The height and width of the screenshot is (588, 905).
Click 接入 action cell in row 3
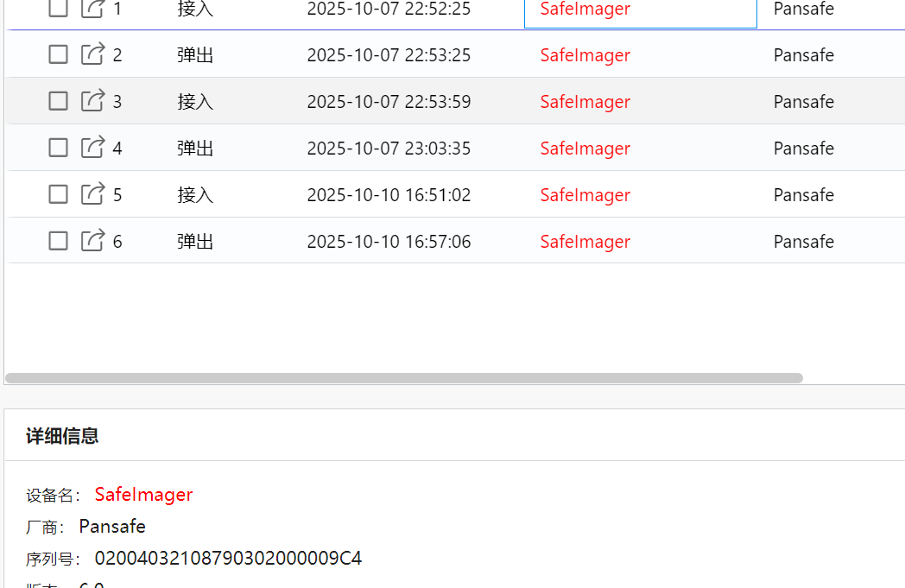(195, 102)
